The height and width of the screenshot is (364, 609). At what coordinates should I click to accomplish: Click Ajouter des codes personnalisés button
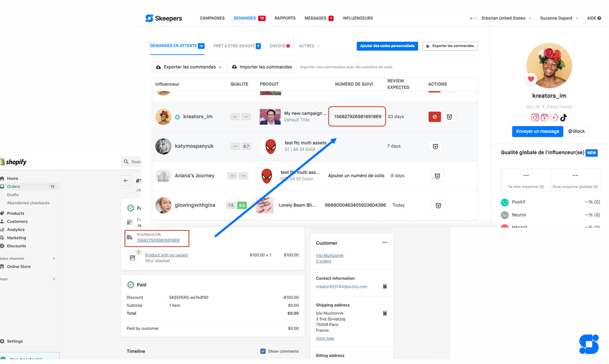[387, 46]
